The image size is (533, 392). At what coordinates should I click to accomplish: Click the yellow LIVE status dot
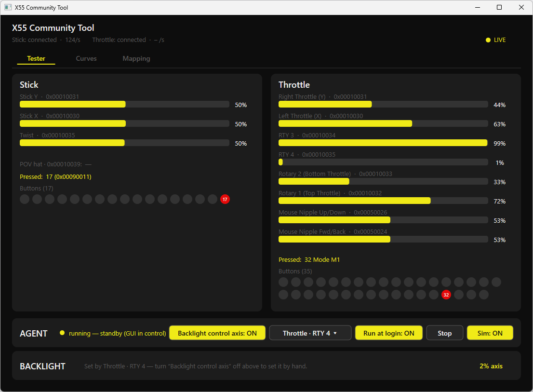tap(488, 40)
